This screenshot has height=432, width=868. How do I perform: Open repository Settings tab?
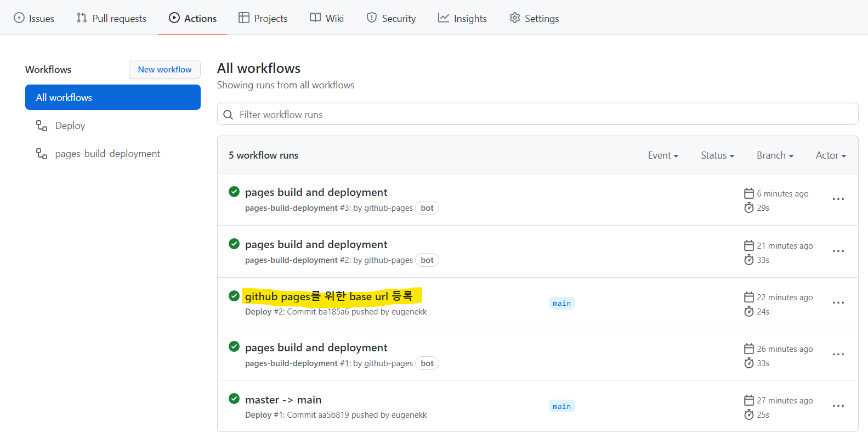(x=534, y=18)
